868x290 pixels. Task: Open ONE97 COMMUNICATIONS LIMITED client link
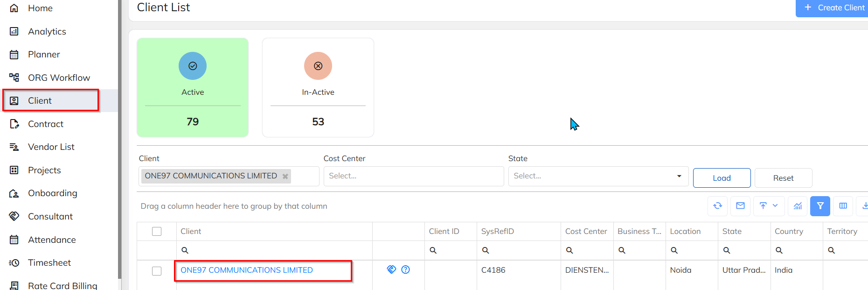point(246,270)
